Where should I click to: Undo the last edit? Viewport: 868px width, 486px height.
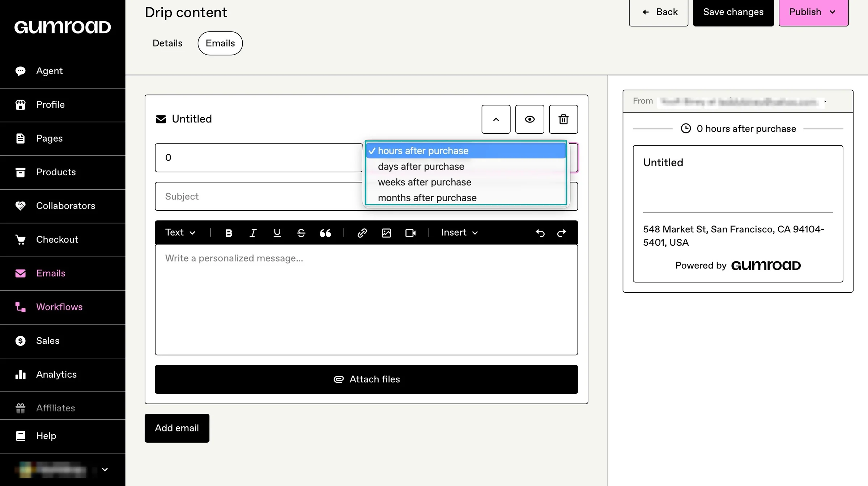pyautogui.click(x=540, y=233)
